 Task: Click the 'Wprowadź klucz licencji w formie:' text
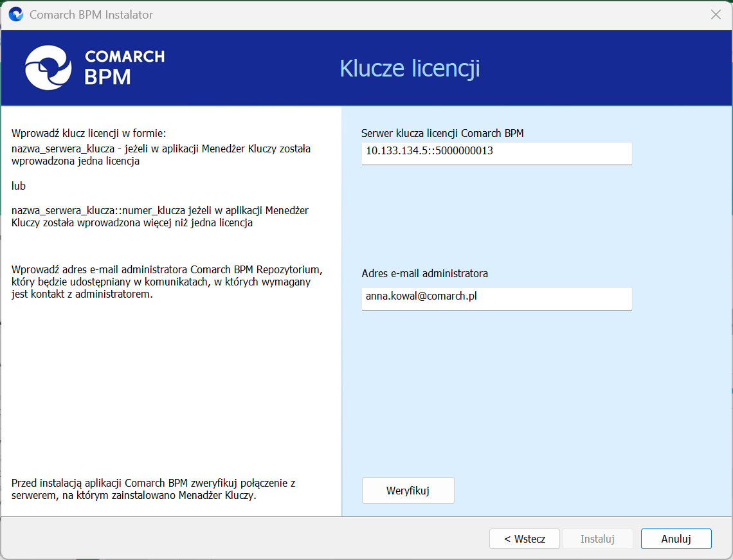point(89,134)
